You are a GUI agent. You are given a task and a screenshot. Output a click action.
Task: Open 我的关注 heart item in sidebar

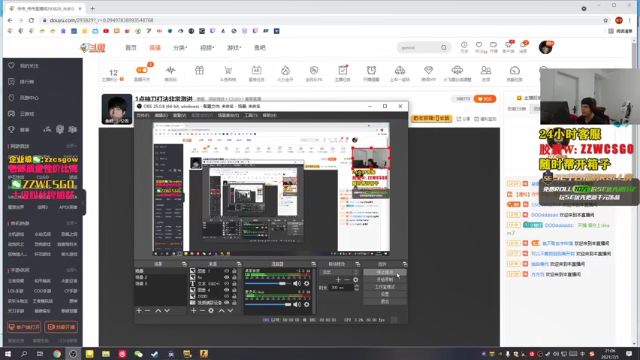tap(23, 65)
